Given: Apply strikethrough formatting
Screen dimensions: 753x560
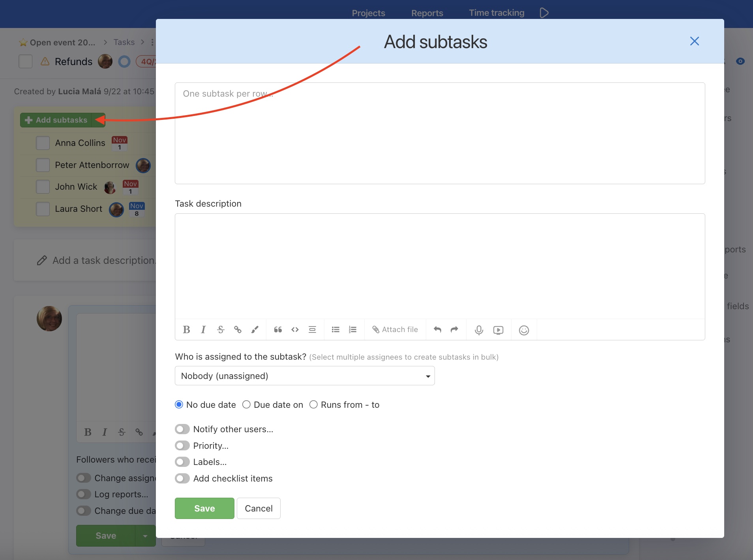Looking at the screenshot, I should click(220, 329).
